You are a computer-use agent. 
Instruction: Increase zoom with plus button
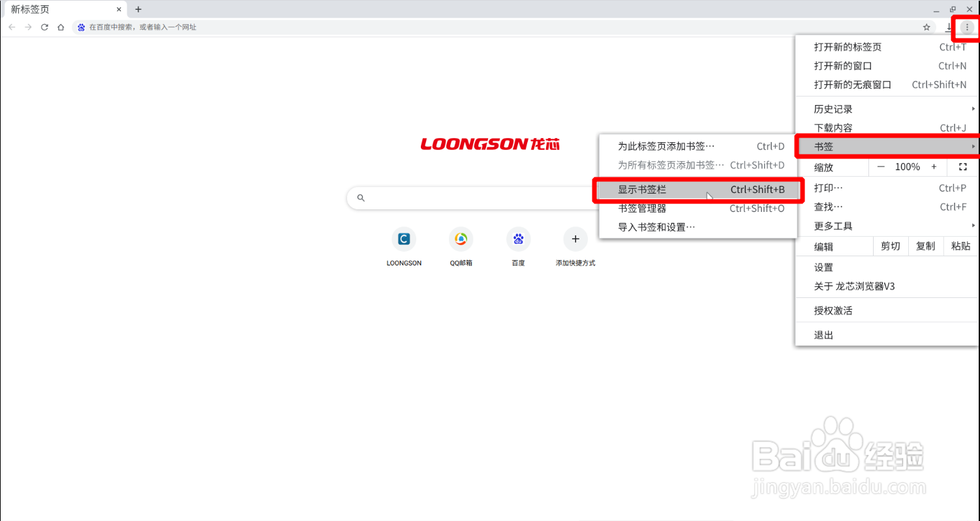pyautogui.click(x=934, y=167)
